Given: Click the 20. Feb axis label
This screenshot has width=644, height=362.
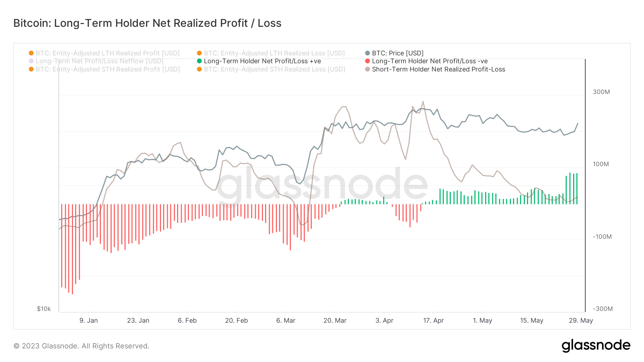Looking at the screenshot, I should [x=236, y=321].
